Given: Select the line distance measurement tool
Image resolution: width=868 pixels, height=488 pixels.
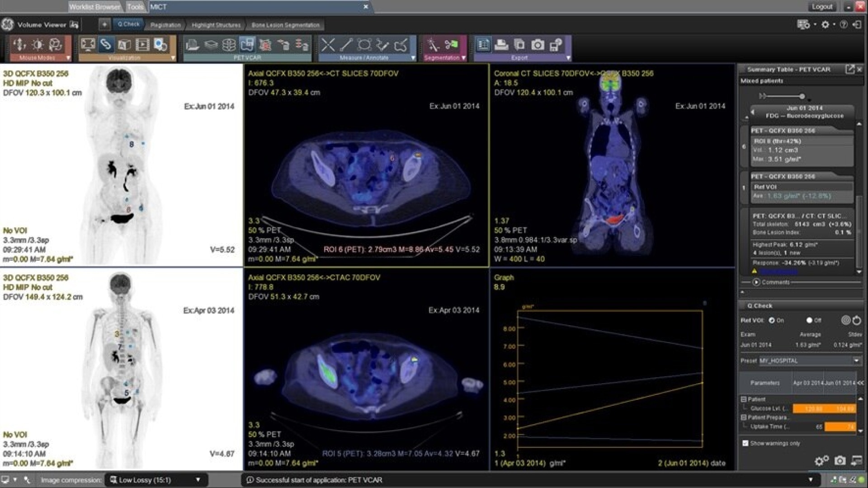Looking at the screenshot, I should (346, 45).
